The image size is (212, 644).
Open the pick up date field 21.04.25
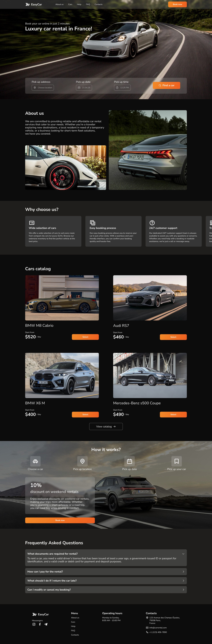84,87
